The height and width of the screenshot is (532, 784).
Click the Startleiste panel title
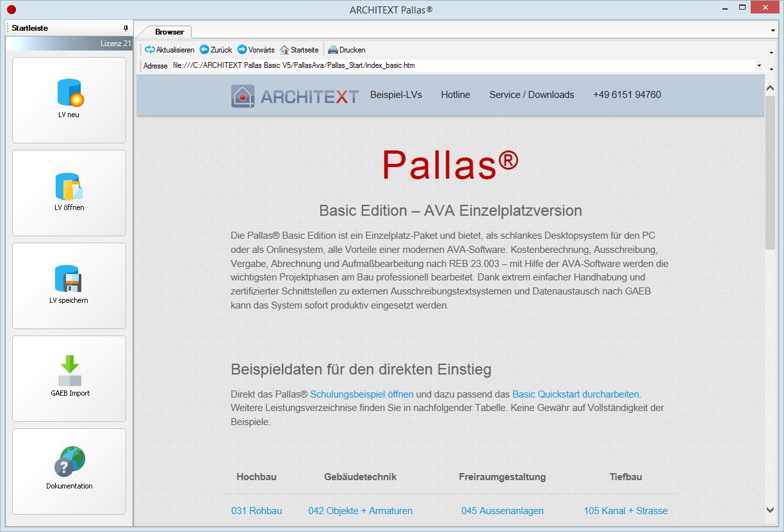pos(29,28)
